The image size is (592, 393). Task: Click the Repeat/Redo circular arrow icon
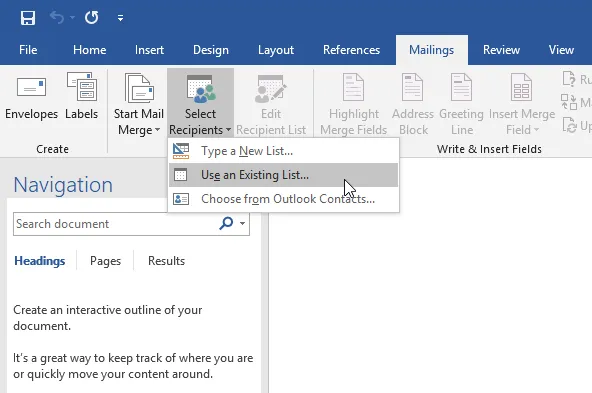coord(91,17)
